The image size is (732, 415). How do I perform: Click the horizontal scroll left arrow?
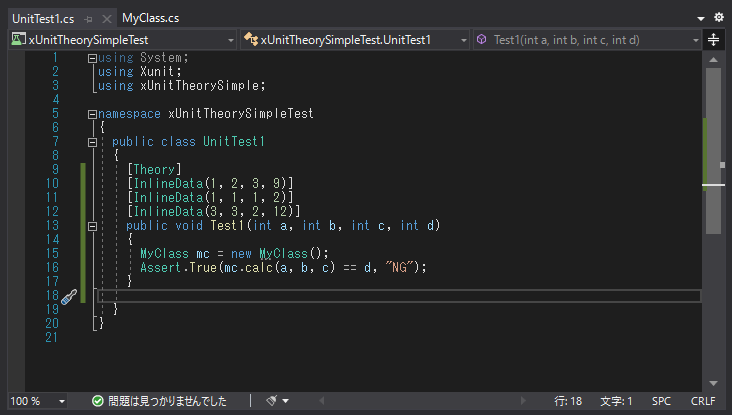(322, 401)
